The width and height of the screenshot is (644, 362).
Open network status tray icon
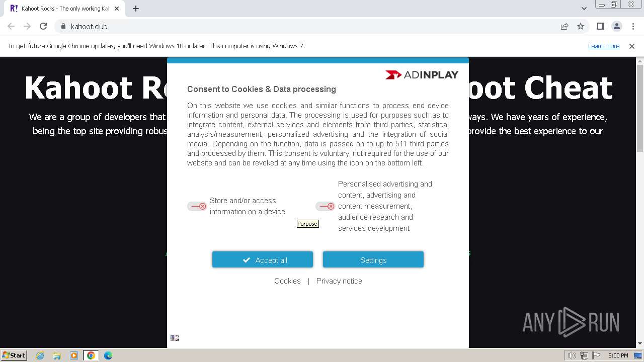(x=584, y=355)
